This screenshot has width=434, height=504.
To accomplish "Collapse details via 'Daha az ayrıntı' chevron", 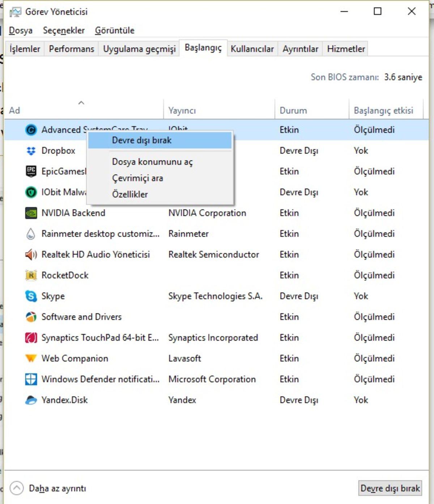I will tap(16, 488).
